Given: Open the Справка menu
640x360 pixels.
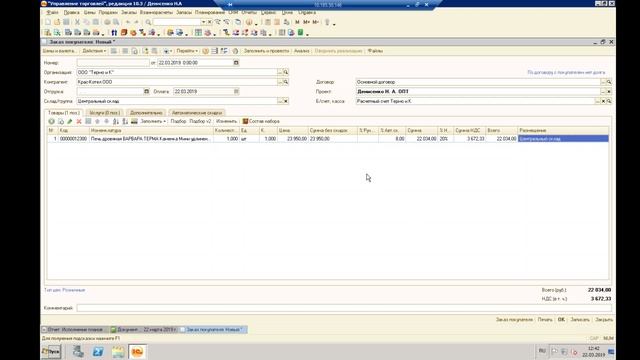Looking at the screenshot, I should (x=307, y=13).
